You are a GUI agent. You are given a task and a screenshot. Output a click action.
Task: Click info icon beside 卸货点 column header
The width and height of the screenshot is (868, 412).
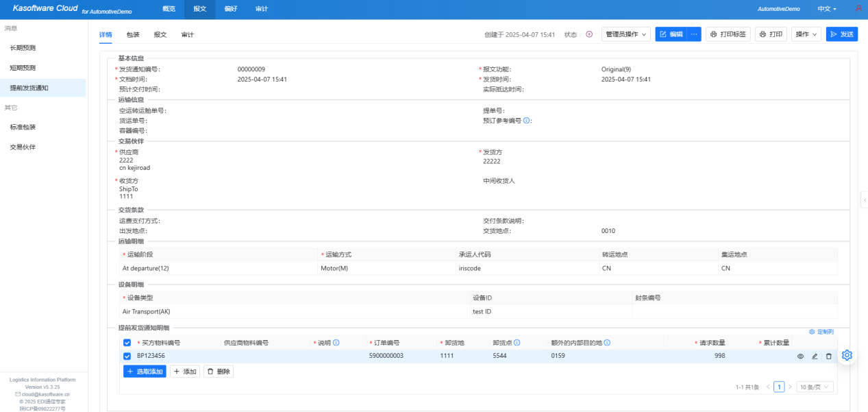(x=517, y=343)
